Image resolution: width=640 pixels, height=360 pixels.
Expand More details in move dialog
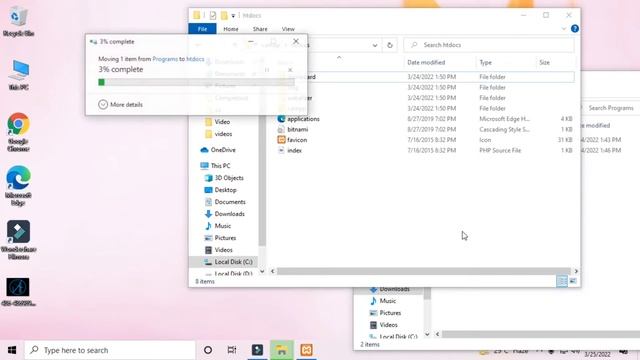(121, 104)
